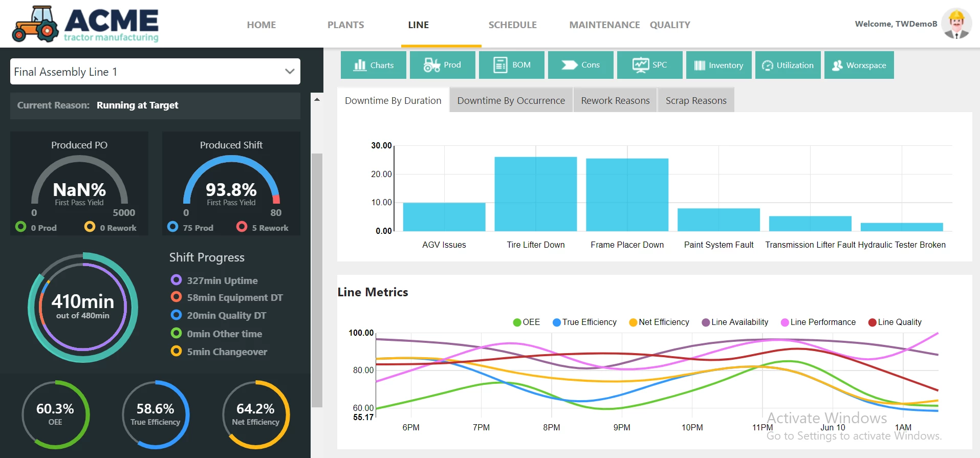Click the Cons arrow icon
The width and height of the screenshot is (980, 458).
(x=569, y=65)
